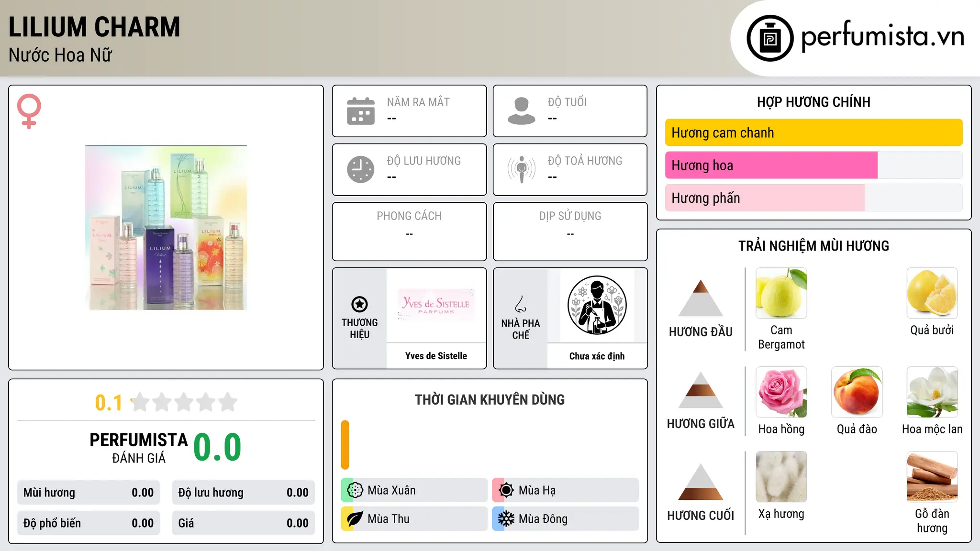Click the Hương cam chanh accord bar
Viewport: 980px width, 551px height.
click(814, 132)
